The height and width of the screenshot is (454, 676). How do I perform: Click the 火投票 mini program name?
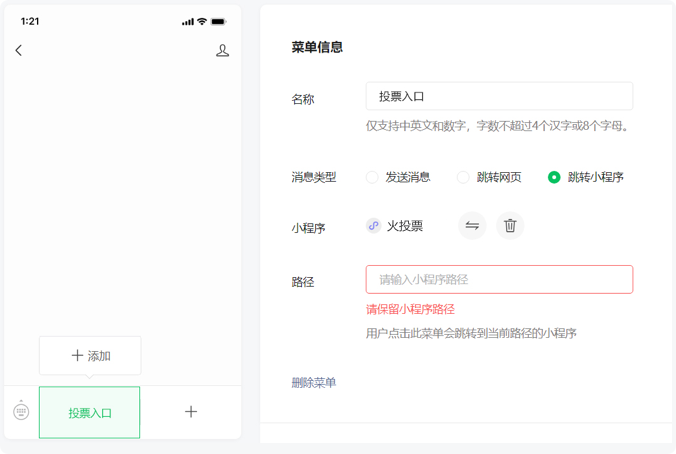[x=405, y=226]
